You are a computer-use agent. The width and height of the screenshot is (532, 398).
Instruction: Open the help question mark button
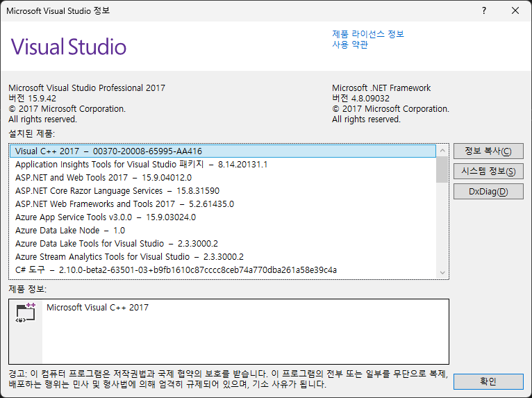(x=484, y=11)
